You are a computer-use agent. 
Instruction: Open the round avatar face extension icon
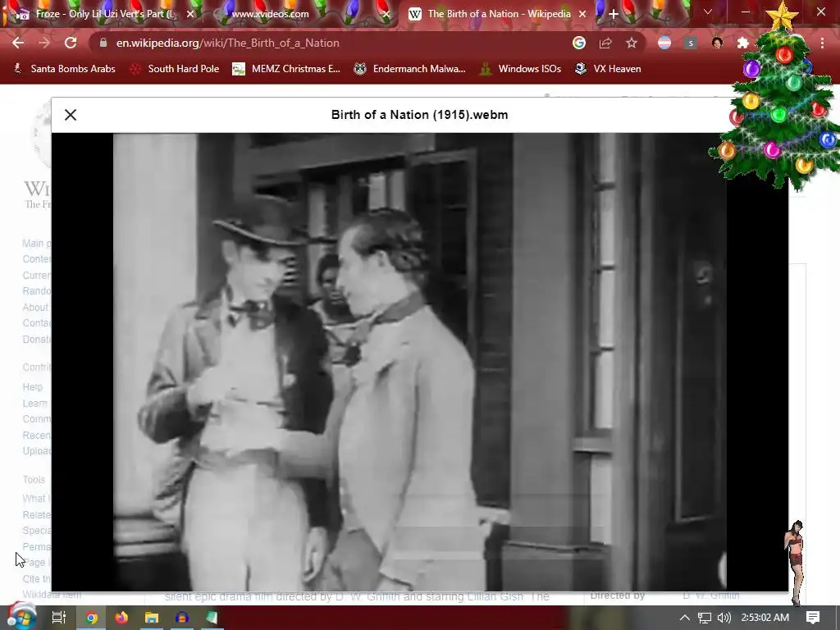[x=717, y=43]
